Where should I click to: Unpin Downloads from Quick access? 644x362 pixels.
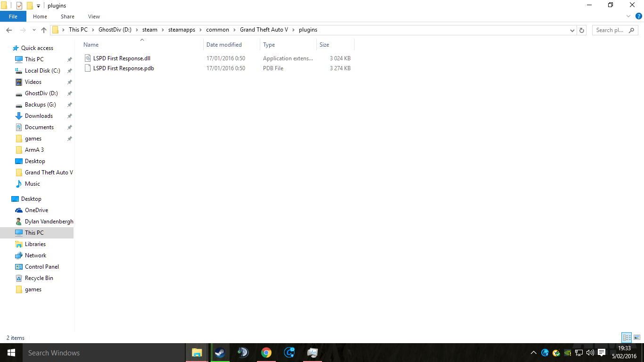70,116
